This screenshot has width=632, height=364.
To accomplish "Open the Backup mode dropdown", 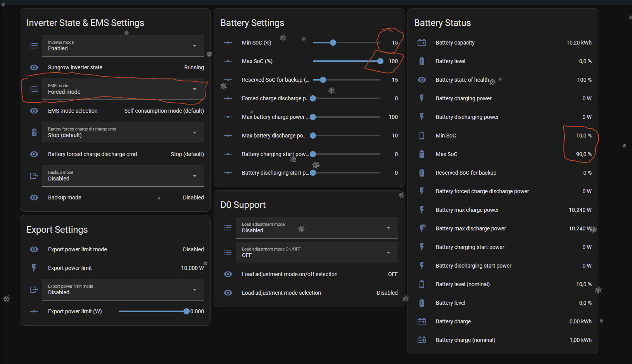I will pyautogui.click(x=123, y=176).
